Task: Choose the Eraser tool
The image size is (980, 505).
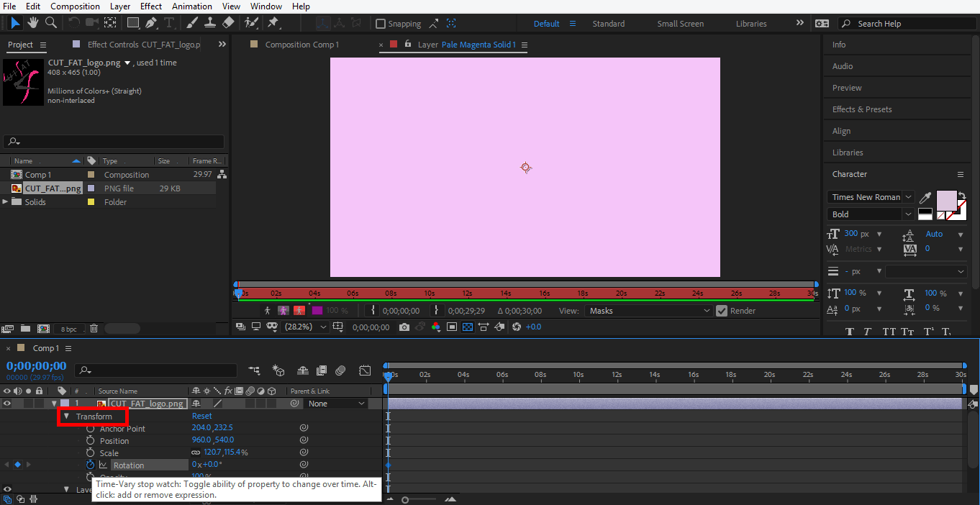Action: tap(228, 23)
